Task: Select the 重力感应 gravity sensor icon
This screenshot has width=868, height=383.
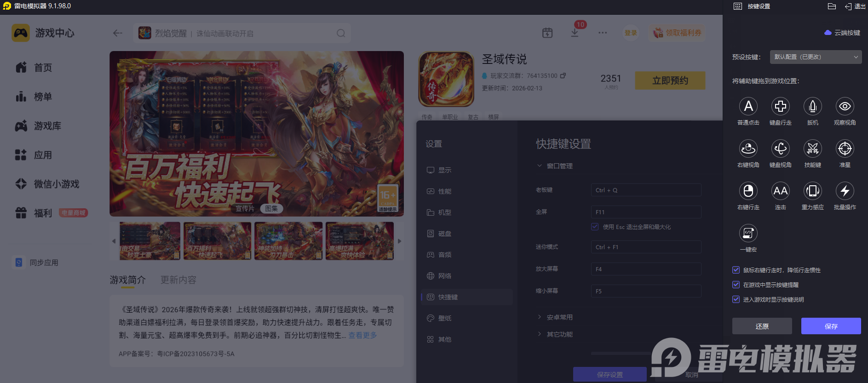Action: click(813, 191)
